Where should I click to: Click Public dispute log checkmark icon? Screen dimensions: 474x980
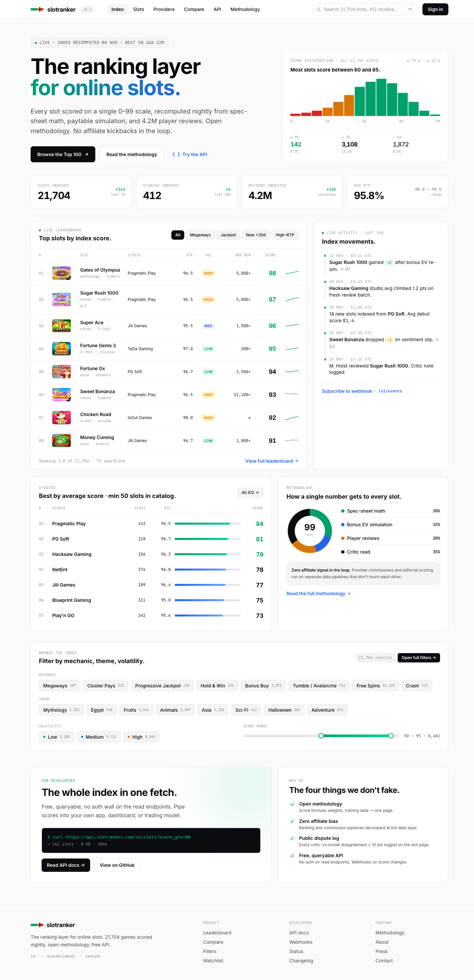point(292,839)
